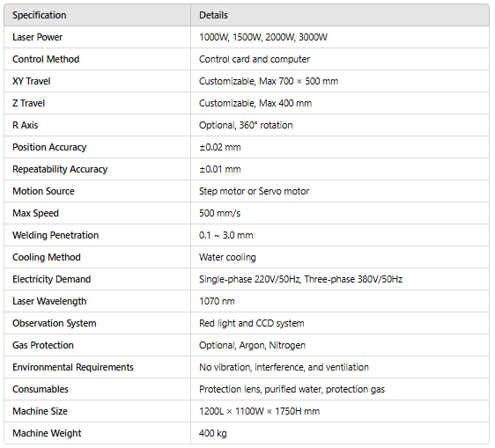The width and height of the screenshot is (495, 448).
Task: Click the 500 mm/s max speed value
Action: tap(219, 213)
